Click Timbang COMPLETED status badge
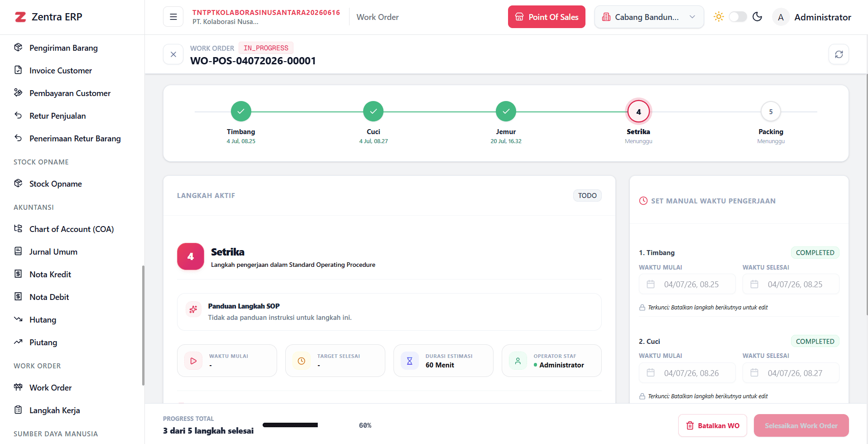This screenshot has height=444, width=868. [815, 252]
